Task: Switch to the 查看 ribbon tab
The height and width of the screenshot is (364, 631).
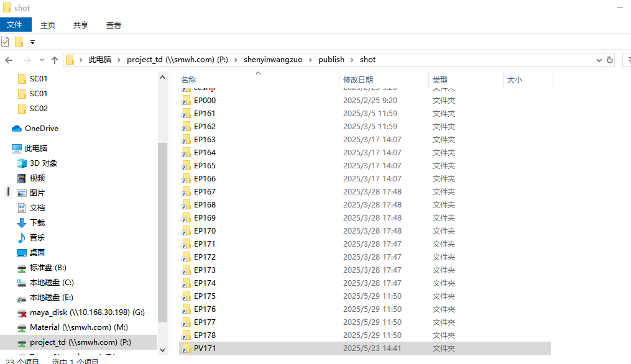Action: [114, 25]
